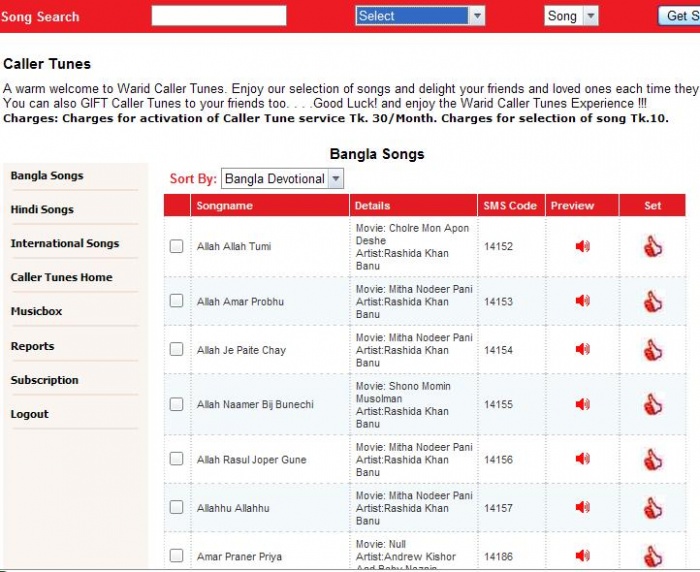Preview the song Allah Allah Tumi

point(582,246)
